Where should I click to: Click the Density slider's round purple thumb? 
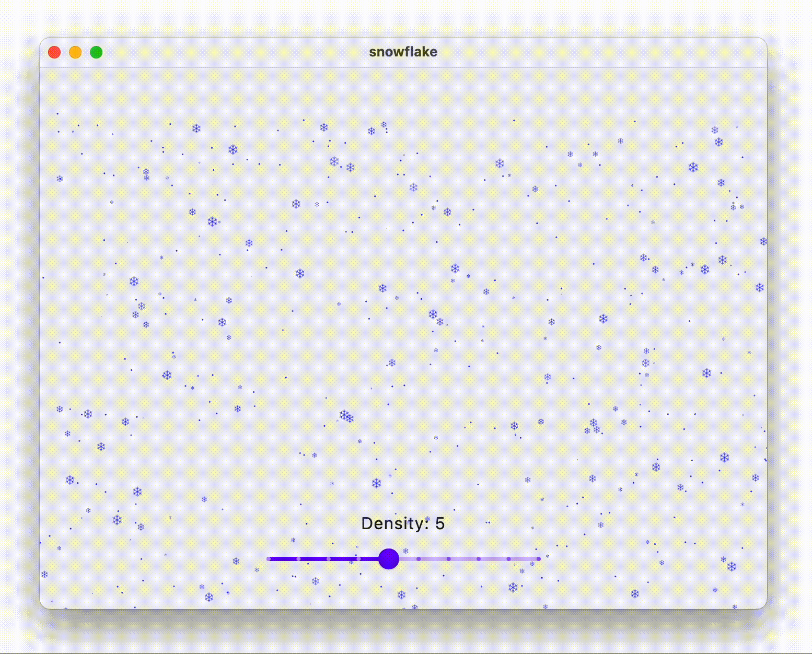[389, 559]
